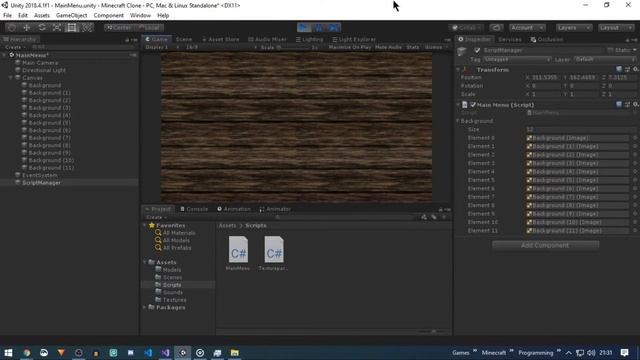Select the Hand tool in toolbar
This screenshot has width=640, height=360.
[12, 27]
